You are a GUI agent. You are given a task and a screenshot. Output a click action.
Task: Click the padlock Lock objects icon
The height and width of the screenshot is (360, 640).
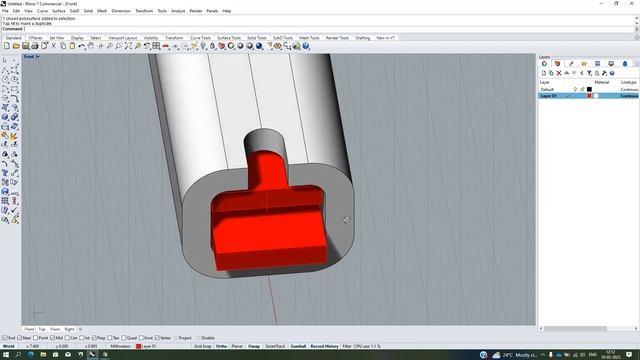[x=212, y=46]
